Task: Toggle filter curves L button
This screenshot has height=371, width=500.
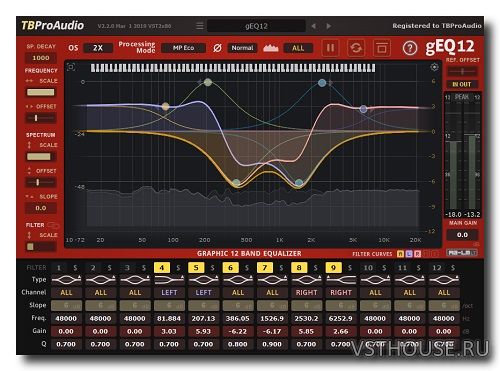Action: (x=409, y=254)
